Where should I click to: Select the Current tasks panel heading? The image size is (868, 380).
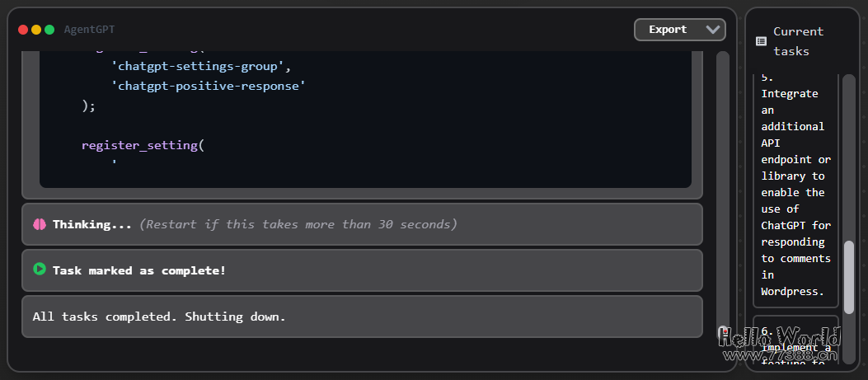point(798,41)
